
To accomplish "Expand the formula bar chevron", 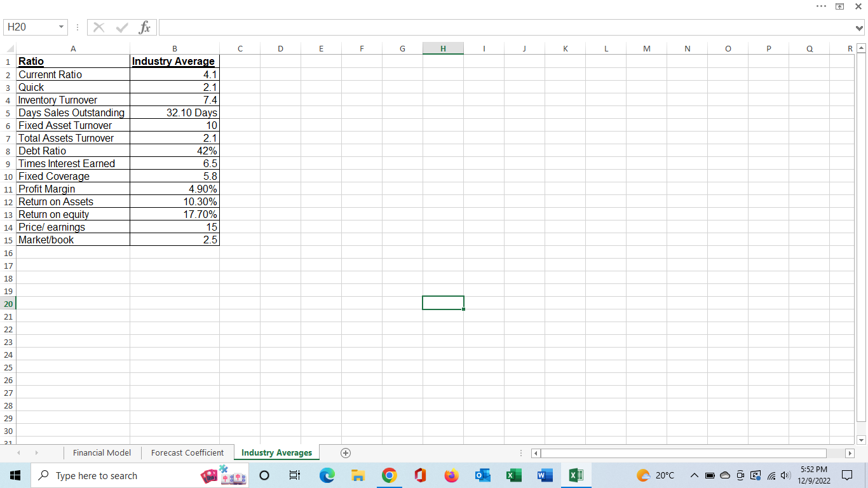I will pos(860,28).
